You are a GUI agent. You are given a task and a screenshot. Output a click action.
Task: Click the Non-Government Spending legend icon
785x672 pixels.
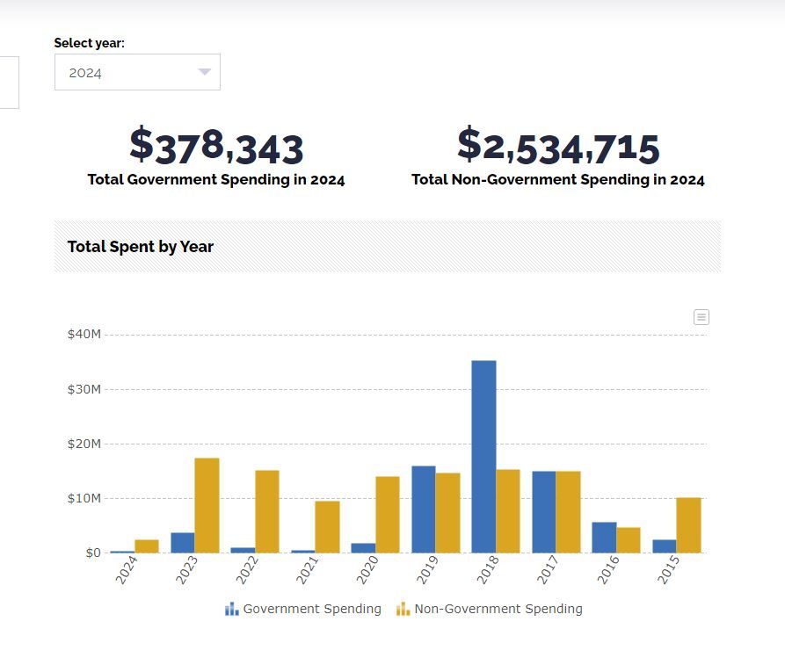[403, 609]
